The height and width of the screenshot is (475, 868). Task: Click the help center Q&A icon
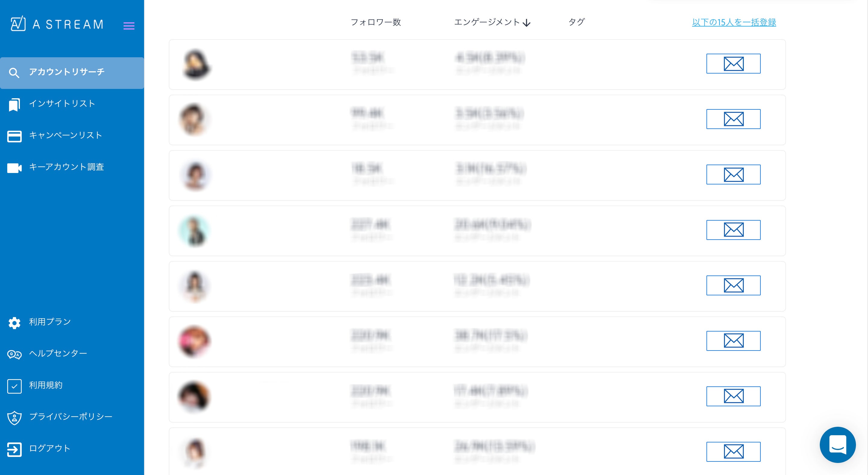coord(14,354)
